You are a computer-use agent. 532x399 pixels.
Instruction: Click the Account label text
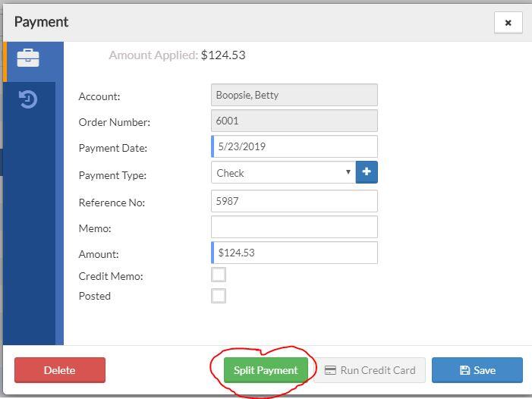[99, 96]
